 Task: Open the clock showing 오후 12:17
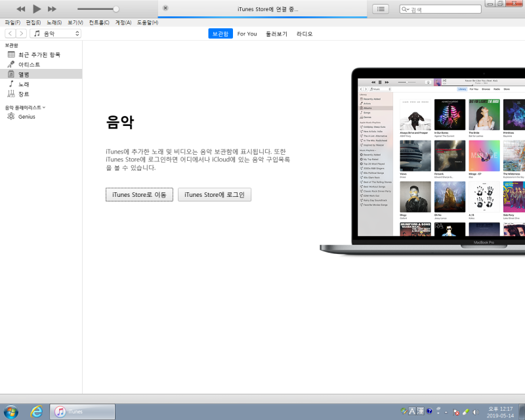(x=500, y=412)
